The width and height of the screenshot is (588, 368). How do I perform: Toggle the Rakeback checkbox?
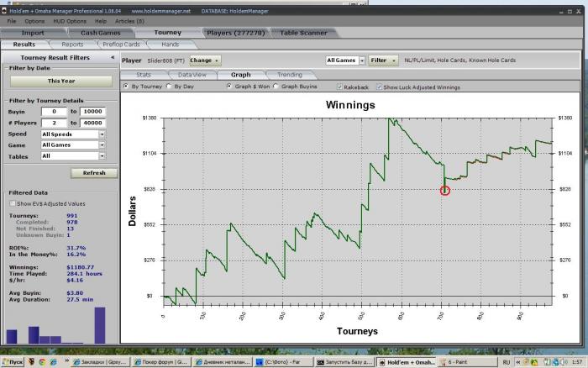339,87
